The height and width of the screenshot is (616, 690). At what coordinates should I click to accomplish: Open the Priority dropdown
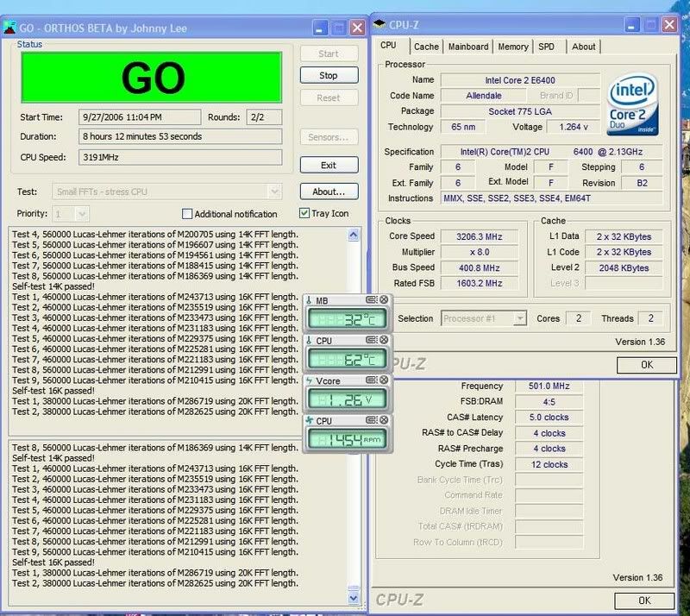coord(82,215)
